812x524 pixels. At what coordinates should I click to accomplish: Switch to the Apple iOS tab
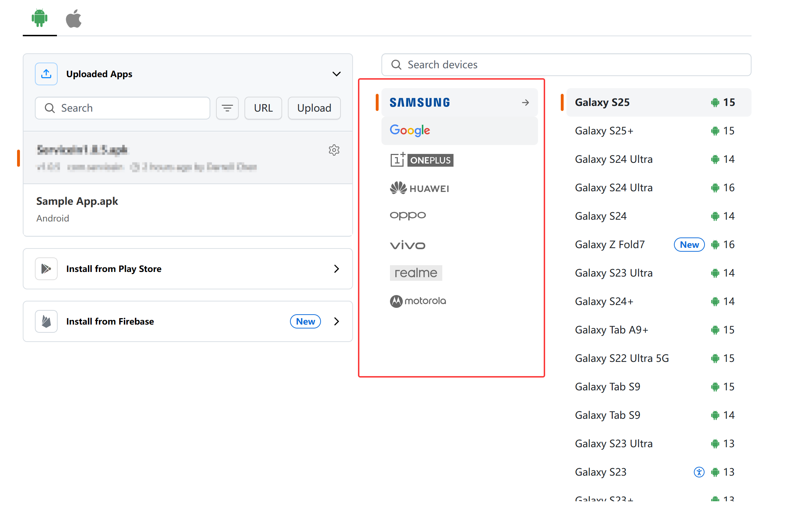point(74,19)
